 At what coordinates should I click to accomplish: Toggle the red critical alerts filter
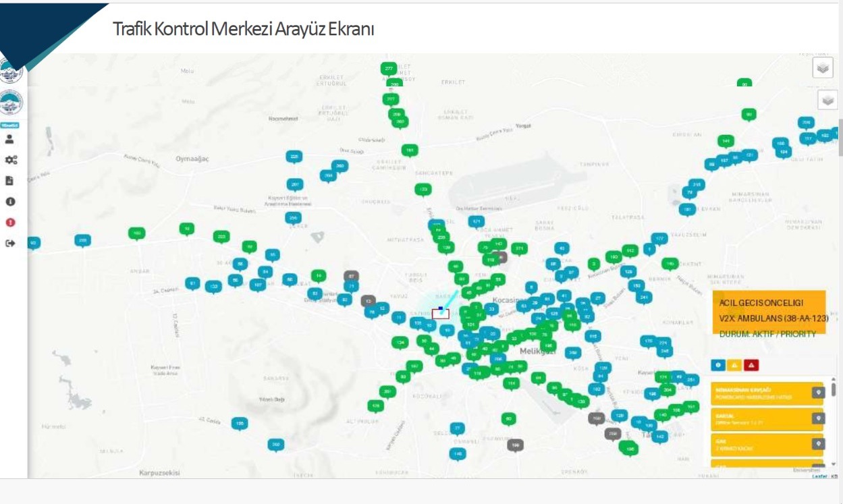tap(752, 365)
